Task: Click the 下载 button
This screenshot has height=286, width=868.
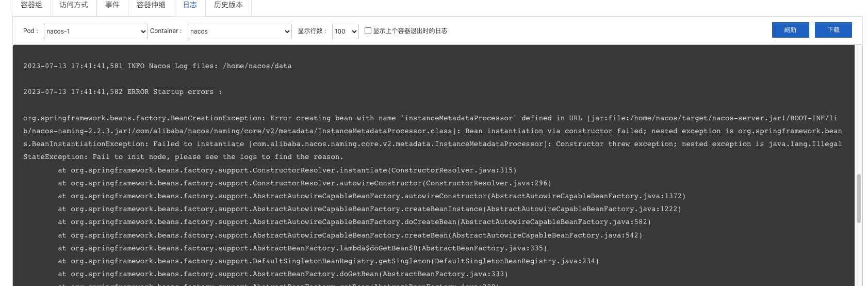Action: [x=833, y=30]
